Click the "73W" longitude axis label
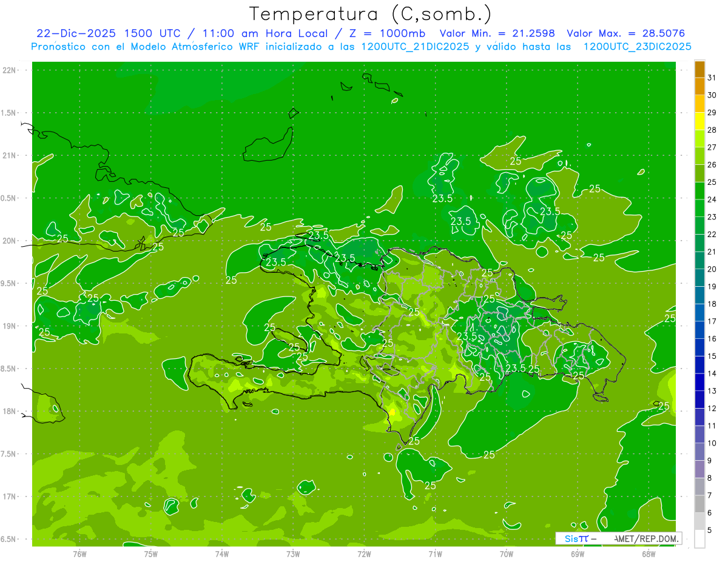 click(x=293, y=554)
